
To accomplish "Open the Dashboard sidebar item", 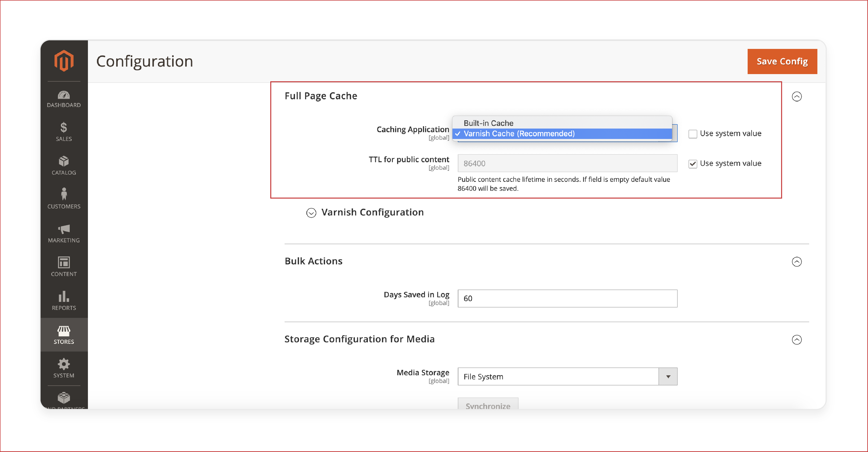I will click(x=64, y=99).
